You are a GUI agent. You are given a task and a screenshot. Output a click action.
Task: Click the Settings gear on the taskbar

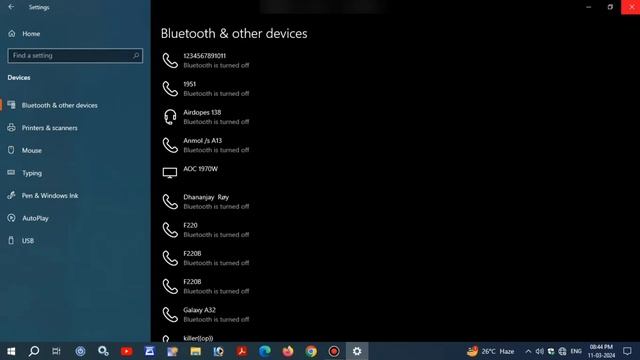pos(357,351)
